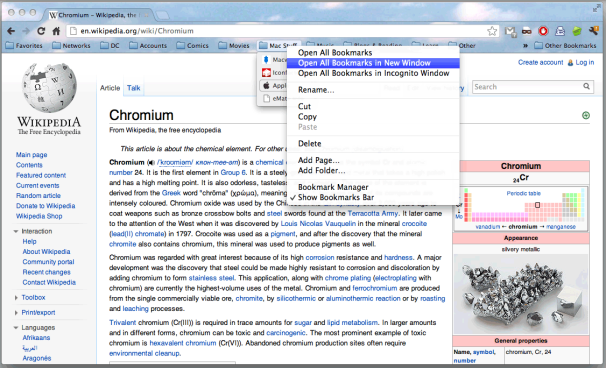The height and width of the screenshot is (368, 606).
Task: Toggle Show Bookmarks Bar checkmark item
Action: pos(373,198)
